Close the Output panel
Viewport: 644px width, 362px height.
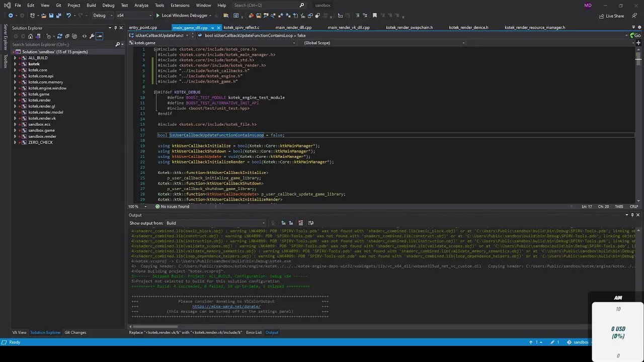click(638, 215)
